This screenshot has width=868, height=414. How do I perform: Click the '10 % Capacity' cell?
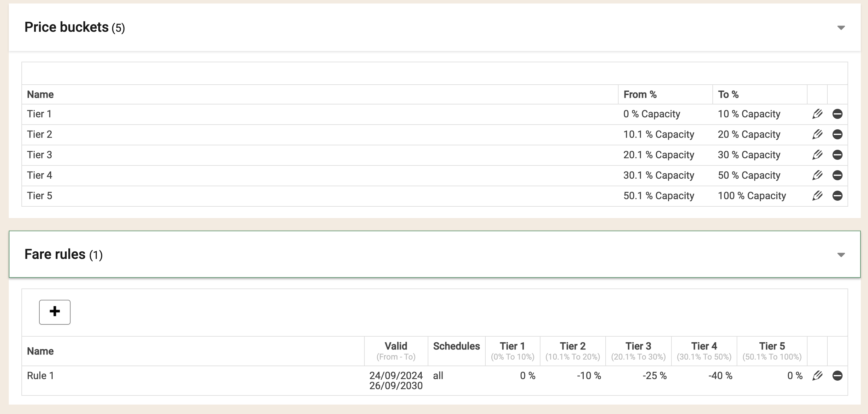[x=760, y=114]
